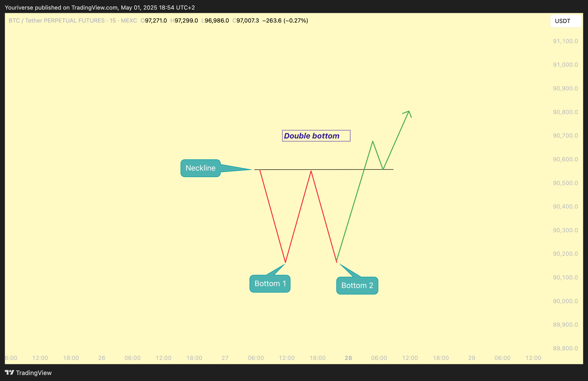Click the USDT currency button

565,21
